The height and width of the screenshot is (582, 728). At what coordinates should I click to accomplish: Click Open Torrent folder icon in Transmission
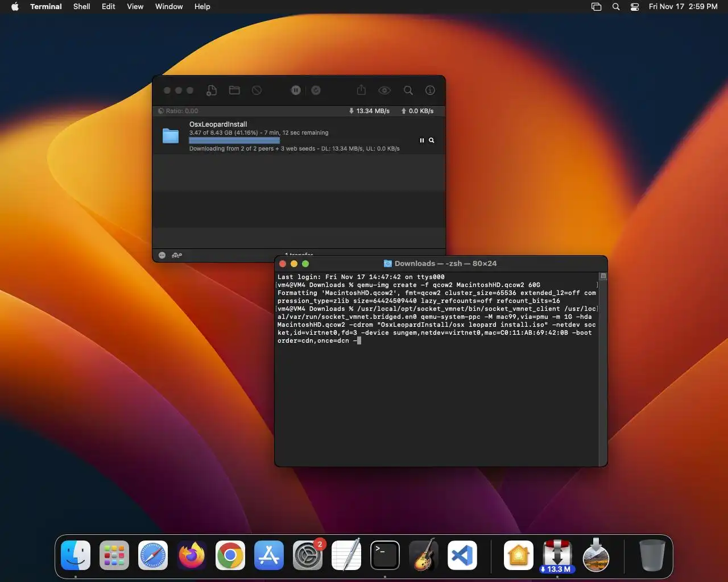coord(234,90)
